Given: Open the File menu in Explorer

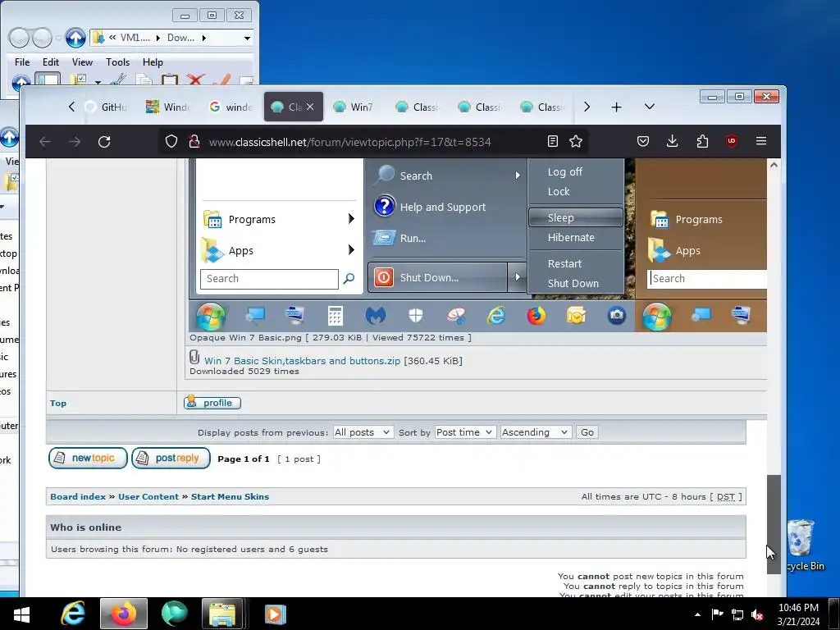Looking at the screenshot, I should [22, 62].
